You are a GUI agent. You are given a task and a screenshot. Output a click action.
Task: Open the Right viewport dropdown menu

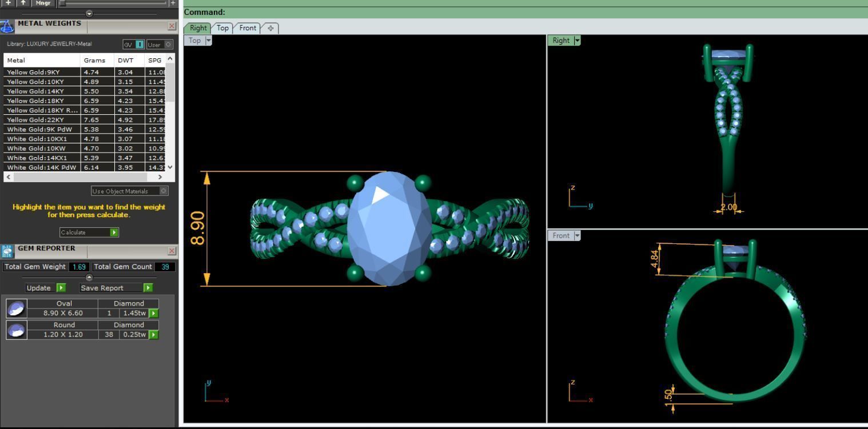pyautogui.click(x=577, y=40)
